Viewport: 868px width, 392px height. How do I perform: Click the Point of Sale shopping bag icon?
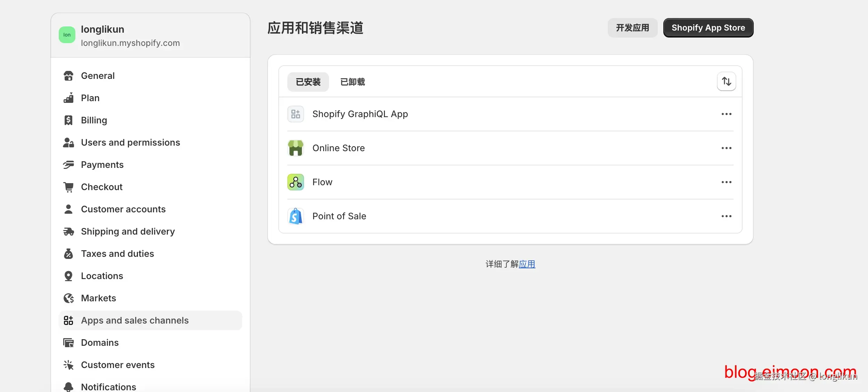click(296, 216)
